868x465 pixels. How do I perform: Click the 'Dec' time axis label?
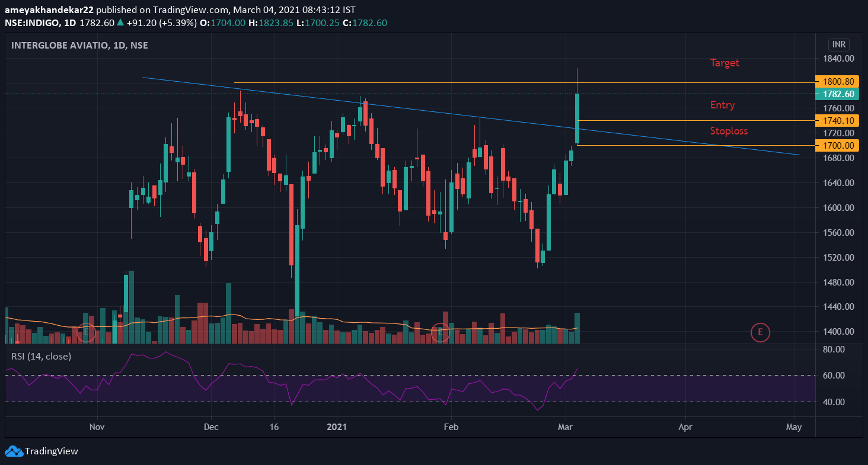[212, 426]
